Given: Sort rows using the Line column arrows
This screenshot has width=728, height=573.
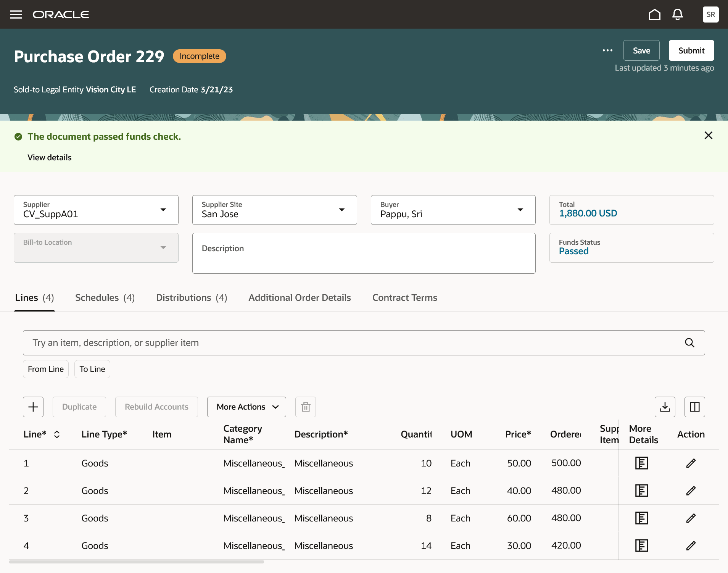Looking at the screenshot, I should [x=57, y=434].
